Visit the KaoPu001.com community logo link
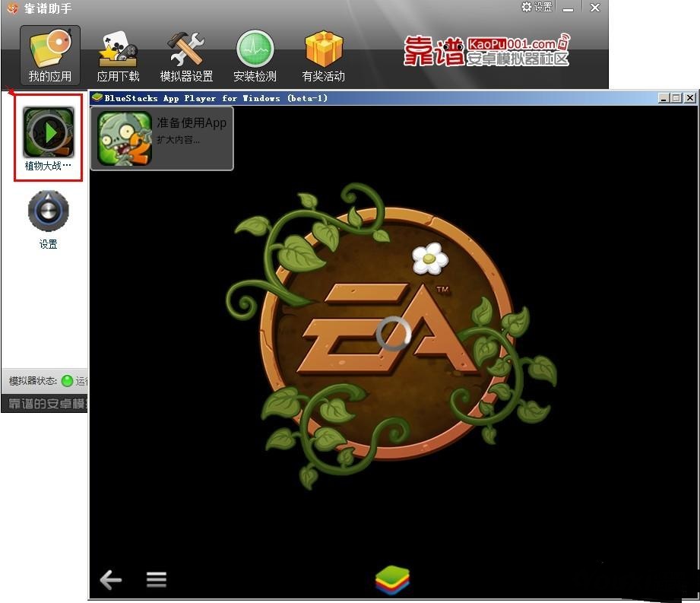This screenshot has width=700, height=603. click(x=486, y=50)
